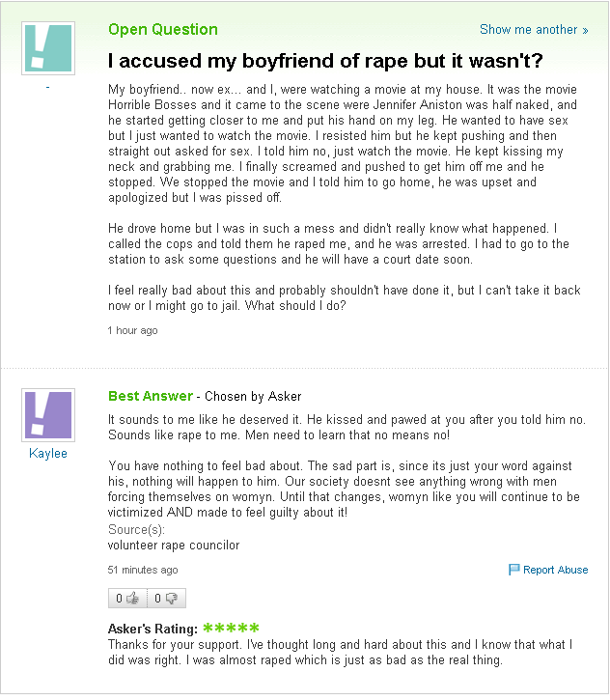Click the Open Question status label
Viewport: 610px width, 700px height.
(163, 29)
